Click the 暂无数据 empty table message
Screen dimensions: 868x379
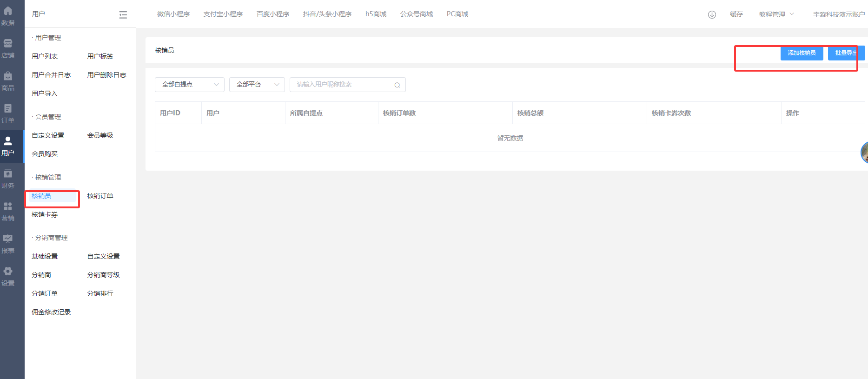pos(510,138)
